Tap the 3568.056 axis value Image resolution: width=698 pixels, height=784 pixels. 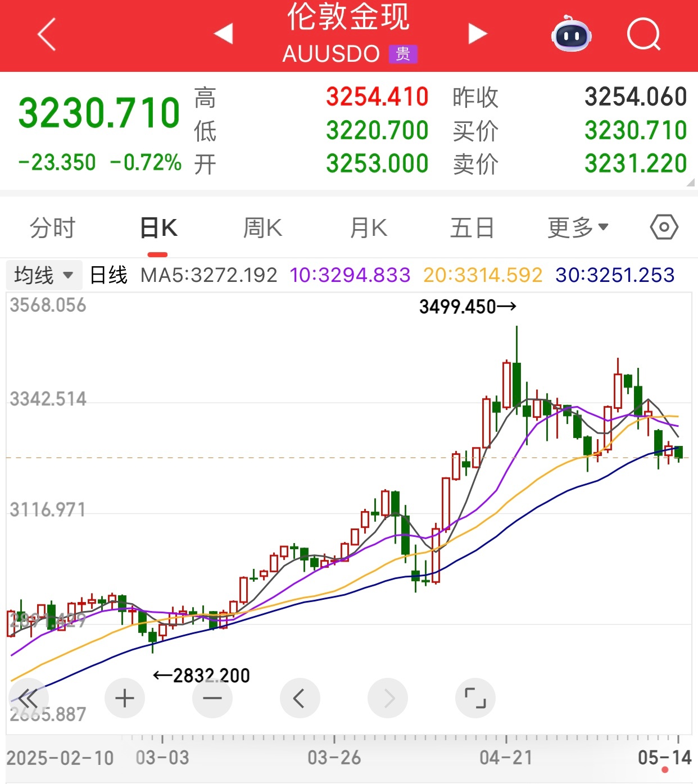tap(48, 306)
